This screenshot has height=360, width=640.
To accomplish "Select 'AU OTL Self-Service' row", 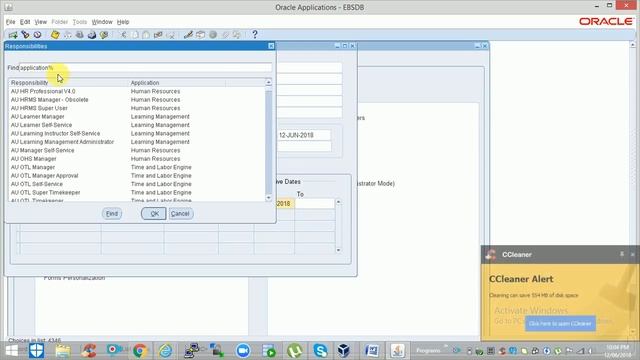I will coord(137,184).
